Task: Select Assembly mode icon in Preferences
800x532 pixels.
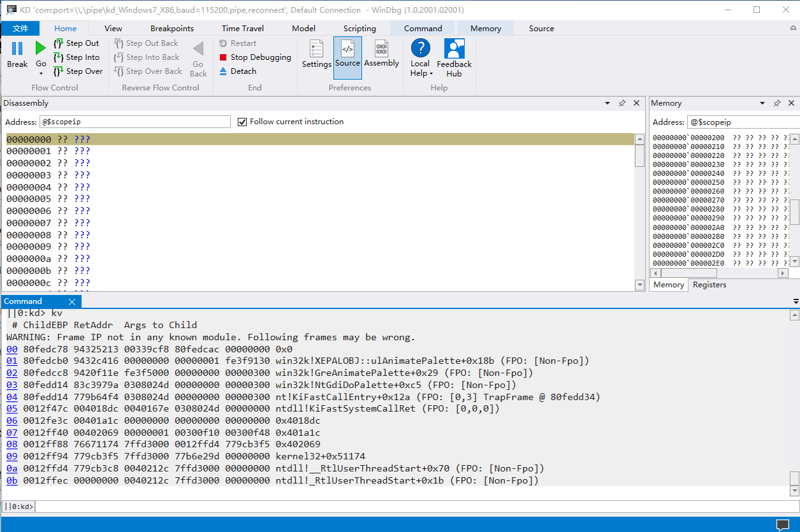Action: click(x=381, y=48)
